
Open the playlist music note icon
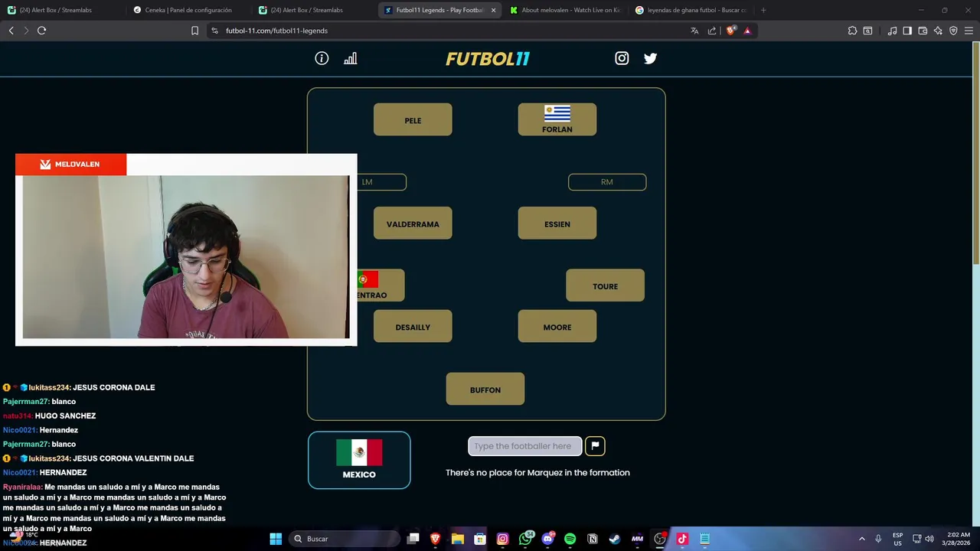892,31
